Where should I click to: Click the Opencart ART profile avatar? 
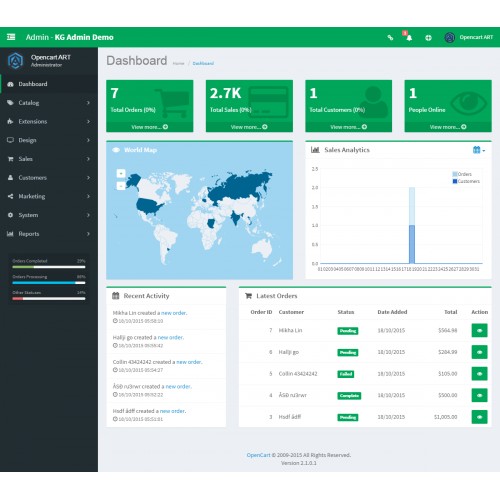click(450, 37)
